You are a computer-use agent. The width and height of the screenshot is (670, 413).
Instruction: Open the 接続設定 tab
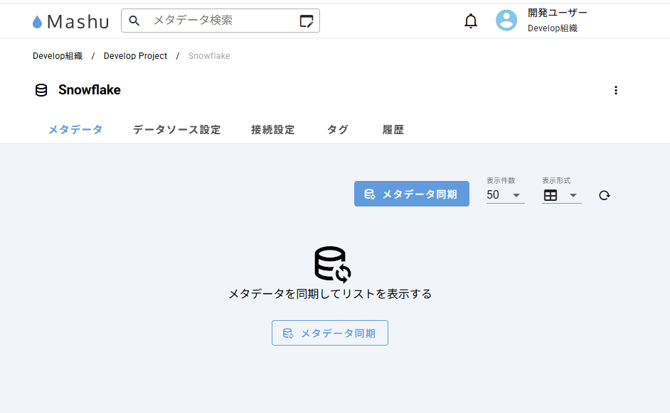[x=273, y=130]
